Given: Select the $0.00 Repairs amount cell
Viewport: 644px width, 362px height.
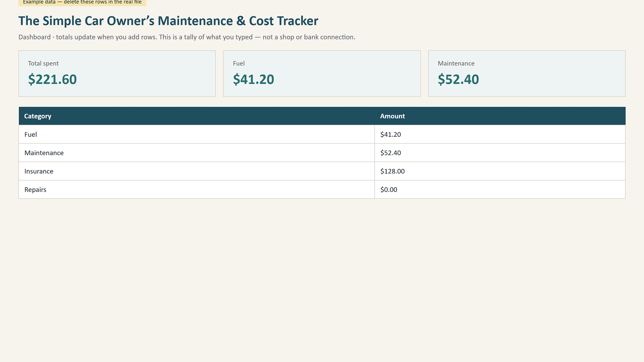Looking at the screenshot, I should click(x=500, y=189).
